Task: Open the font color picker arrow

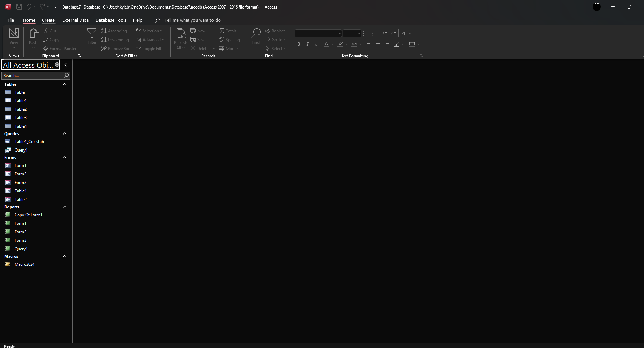Action: [333, 44]
